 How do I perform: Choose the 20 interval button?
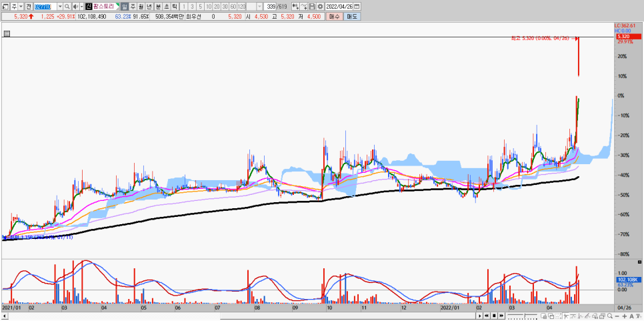[217, 7]
